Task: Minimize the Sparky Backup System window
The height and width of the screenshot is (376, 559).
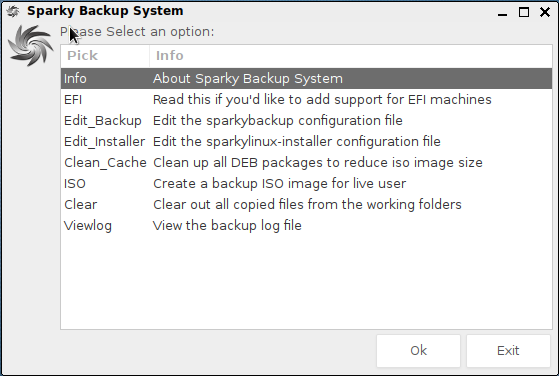Action: (502, 13)
